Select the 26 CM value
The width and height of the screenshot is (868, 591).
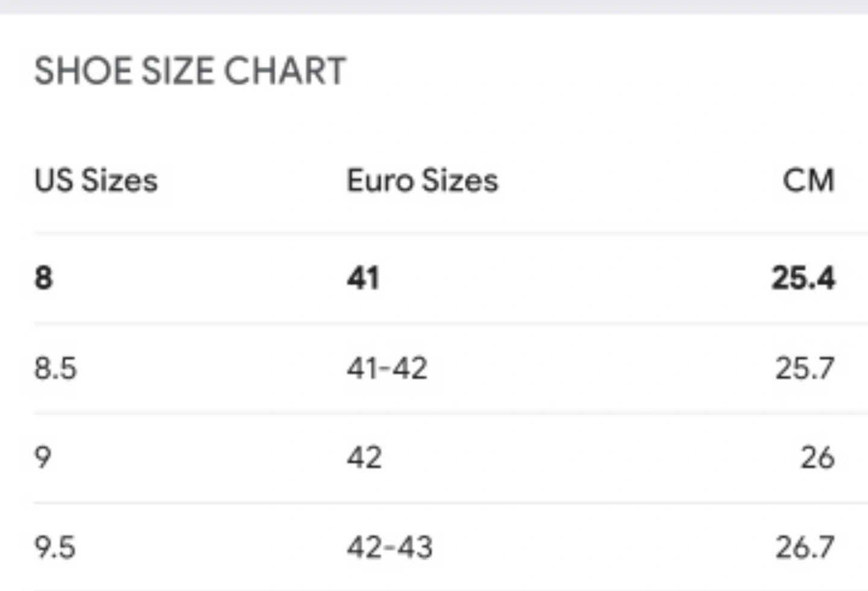pyautogui.click(x=817, y=458)
